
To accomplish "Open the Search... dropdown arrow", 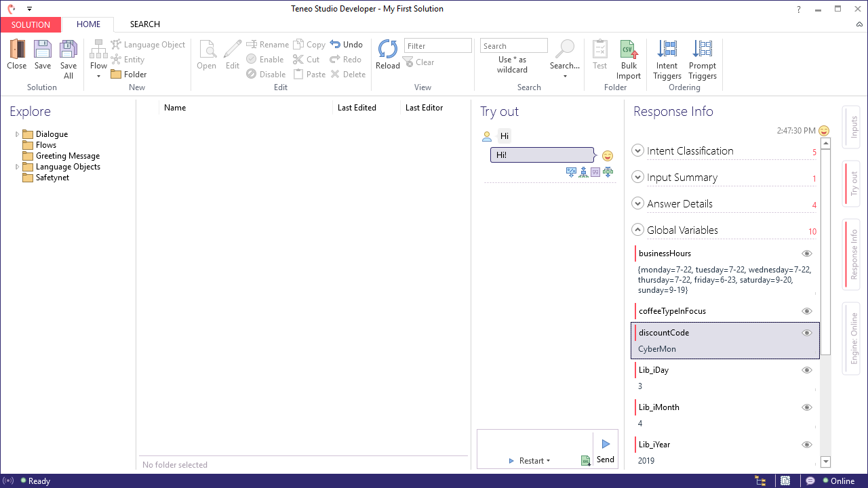I will 565,76.
